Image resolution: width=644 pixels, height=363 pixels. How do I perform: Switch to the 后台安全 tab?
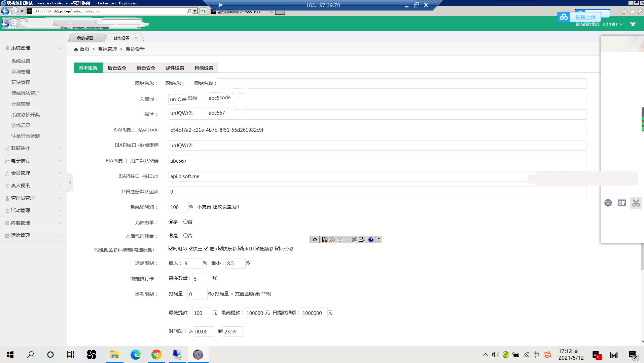[117, 68]
